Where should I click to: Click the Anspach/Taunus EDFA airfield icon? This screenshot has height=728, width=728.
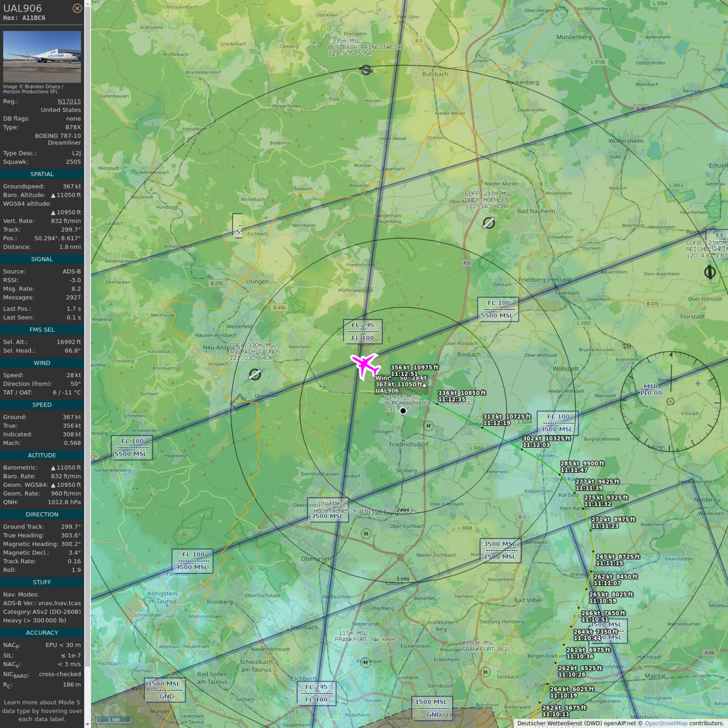point(255,374)
